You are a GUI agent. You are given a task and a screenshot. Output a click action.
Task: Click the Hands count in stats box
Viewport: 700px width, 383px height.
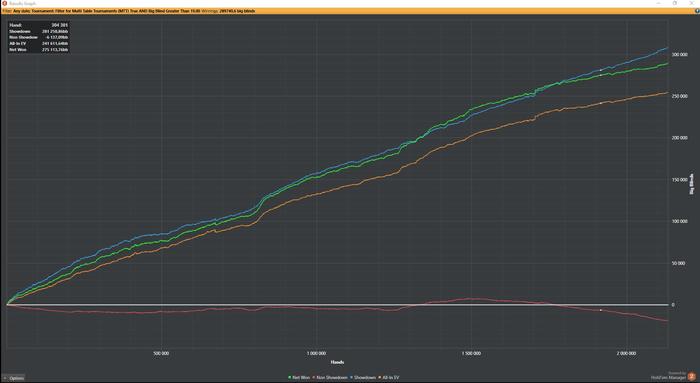pos(59,25)
